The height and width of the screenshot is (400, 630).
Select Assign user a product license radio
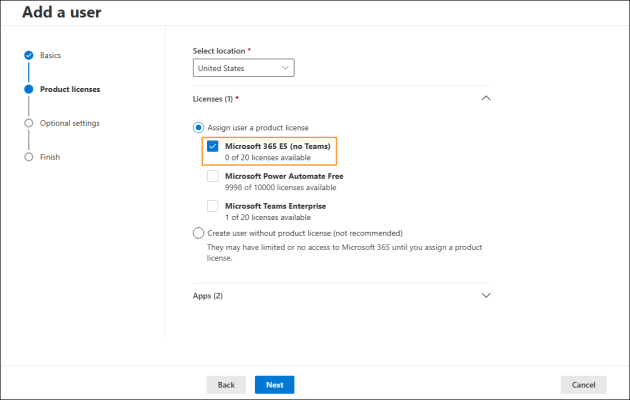click(198, 128)
